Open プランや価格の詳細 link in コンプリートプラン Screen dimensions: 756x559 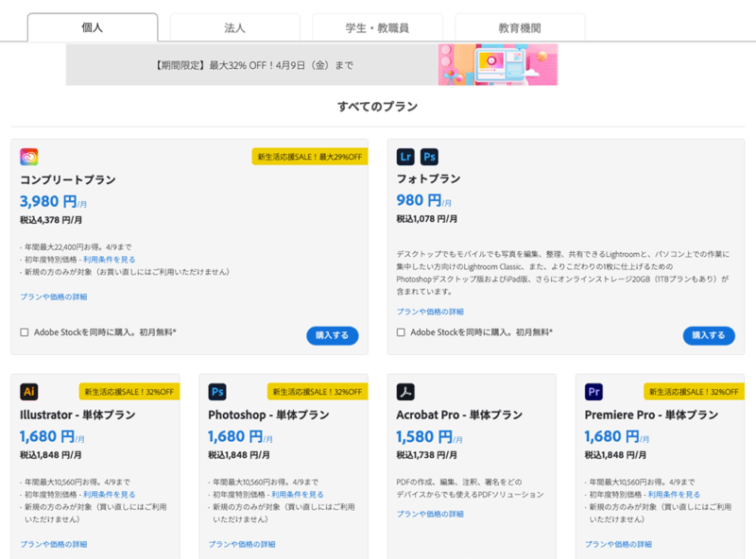[54, 296]
